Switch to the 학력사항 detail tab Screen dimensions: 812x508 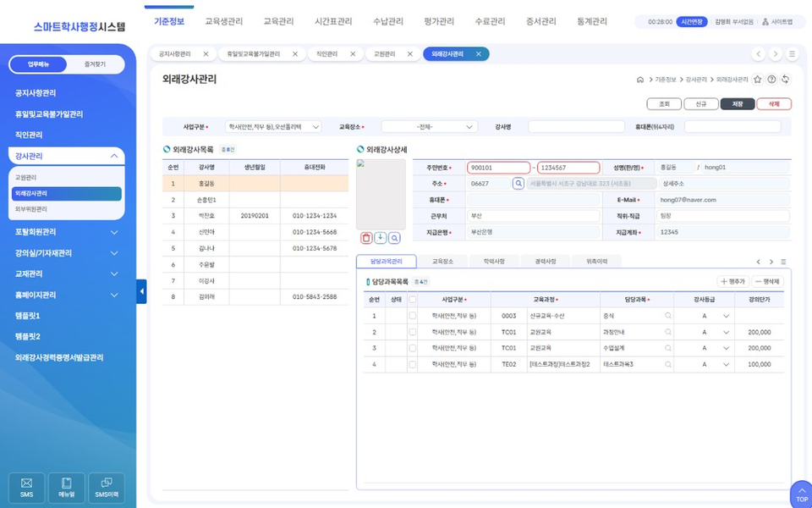(494, 262)
